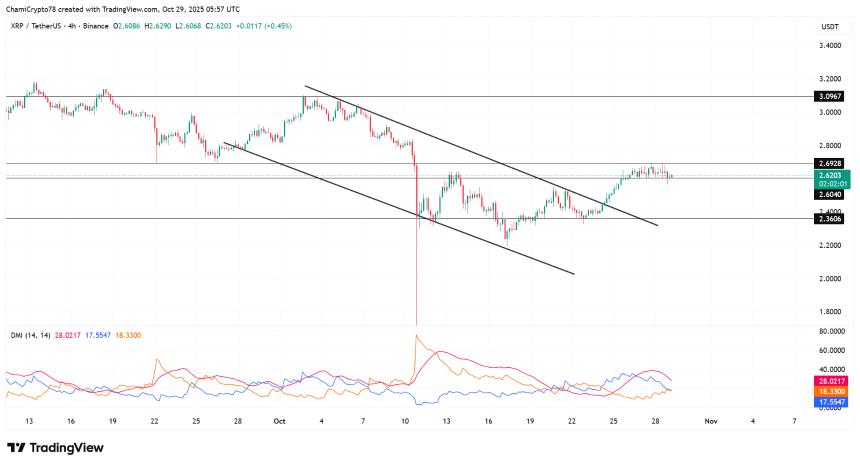Select the 2.6040 horizontal level label

[x=831, y=195]
